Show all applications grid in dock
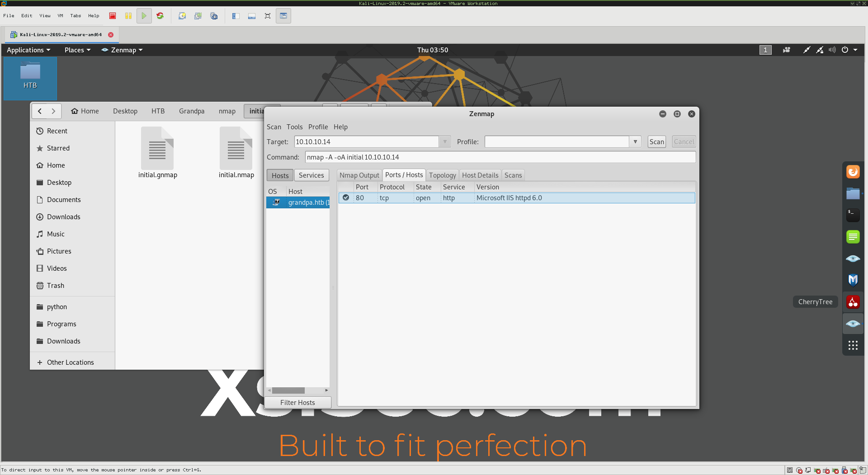Viewport: 868px width, 475px height. (x=853, y=345)
